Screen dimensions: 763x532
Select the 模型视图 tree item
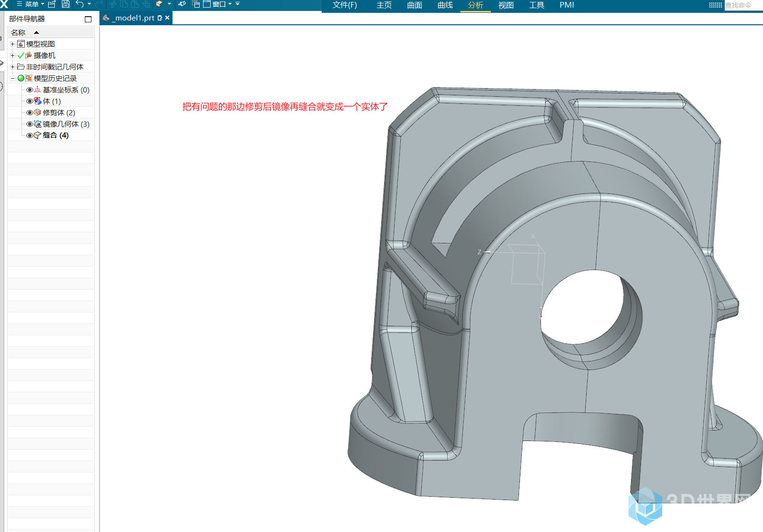pyautogui.click(x=41, y=44)
